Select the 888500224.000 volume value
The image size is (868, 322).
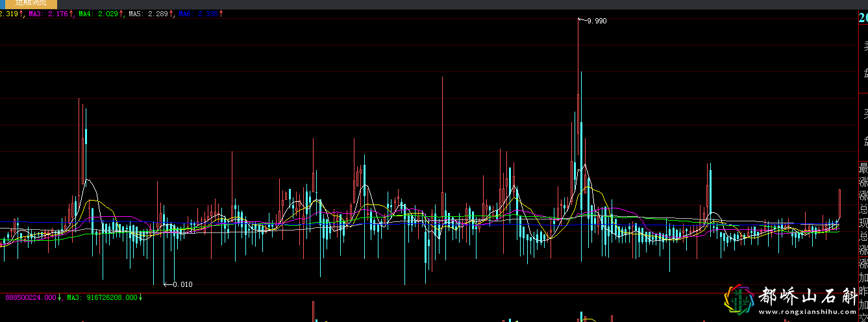click(31, 297)
